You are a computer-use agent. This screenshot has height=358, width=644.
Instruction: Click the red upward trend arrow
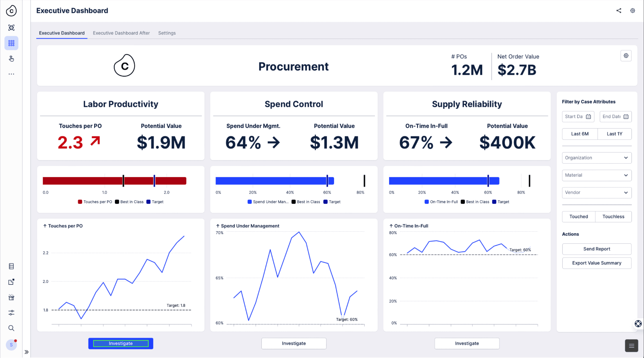click(95, 141)
